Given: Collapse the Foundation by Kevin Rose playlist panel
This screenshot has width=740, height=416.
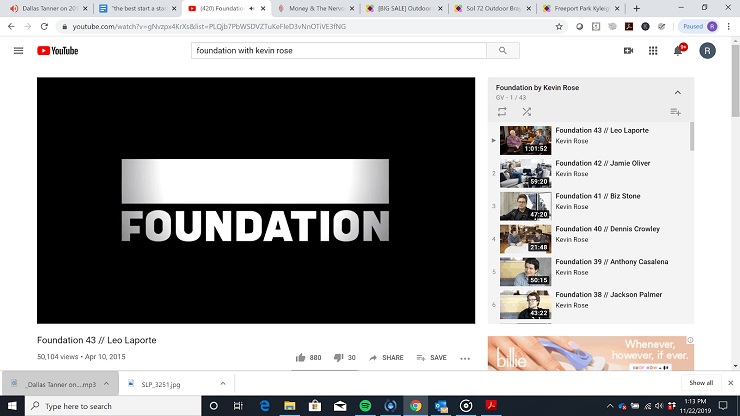Looking at the screenshot, I should (678, 93).
